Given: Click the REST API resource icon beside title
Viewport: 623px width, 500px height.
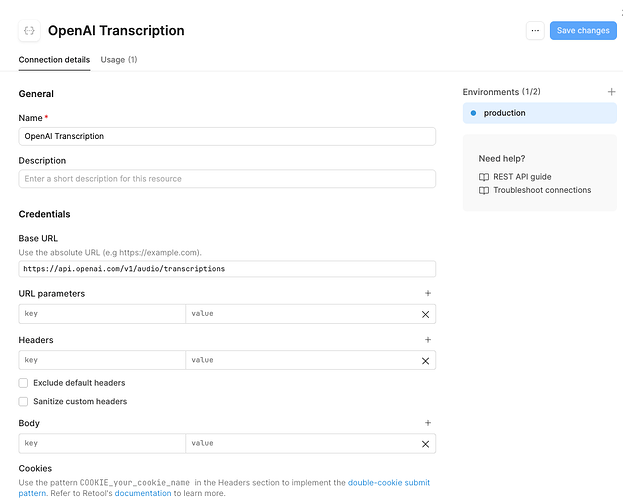Looking at the screenshot, I should pyautogui.click(x=29, y=31).
